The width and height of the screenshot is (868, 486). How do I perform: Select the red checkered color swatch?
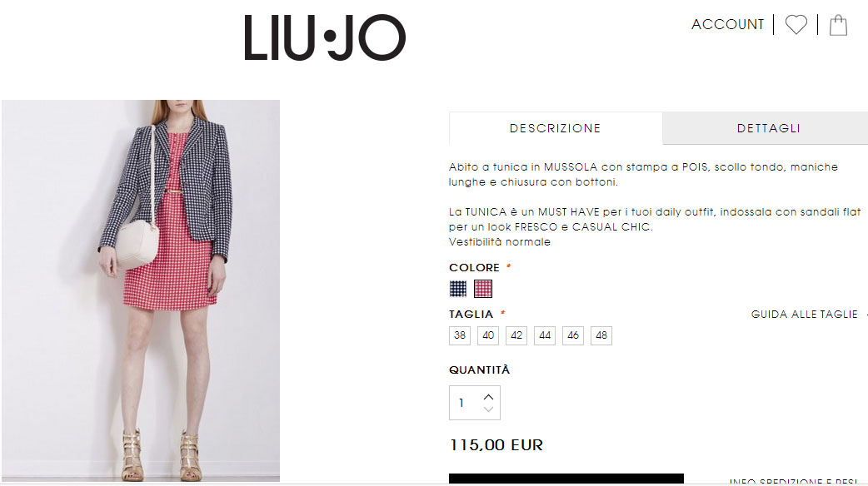click(x=482, y=289)
